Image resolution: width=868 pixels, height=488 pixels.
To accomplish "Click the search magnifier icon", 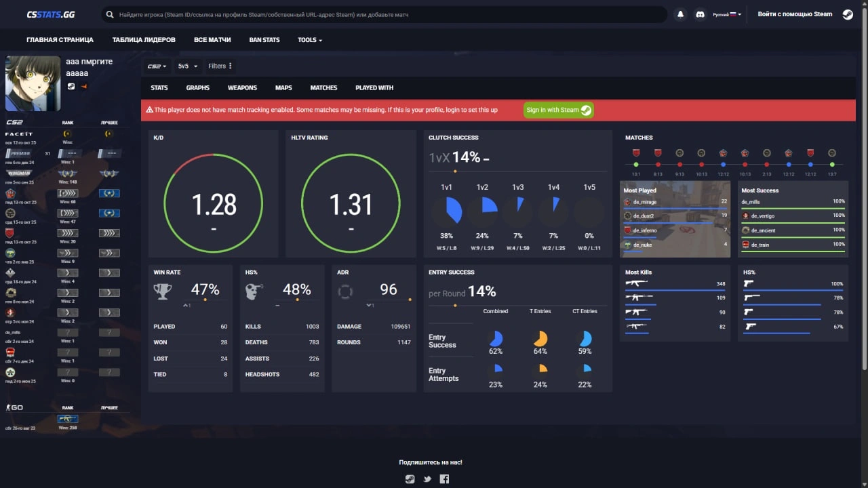I will (111, 14).
